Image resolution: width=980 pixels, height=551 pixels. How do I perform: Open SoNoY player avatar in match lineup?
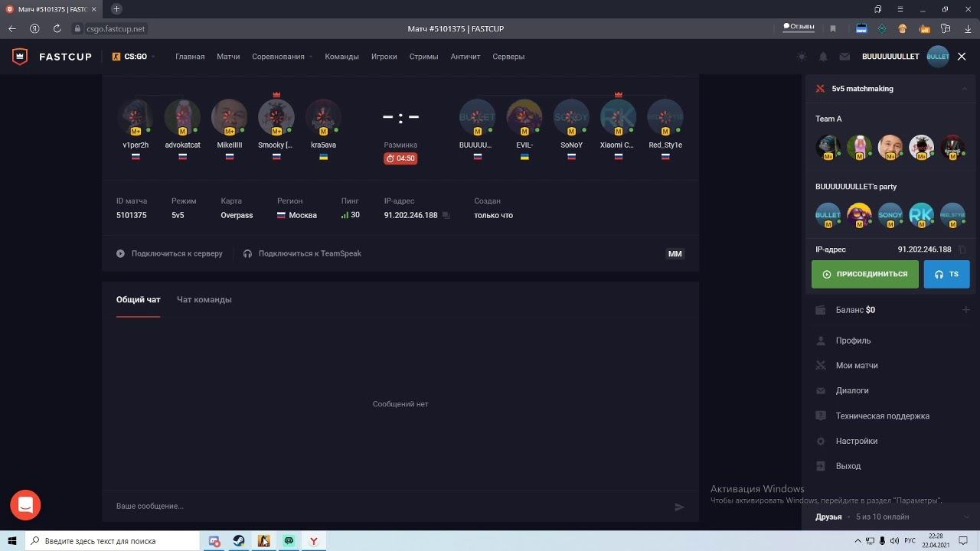point(571,117)
